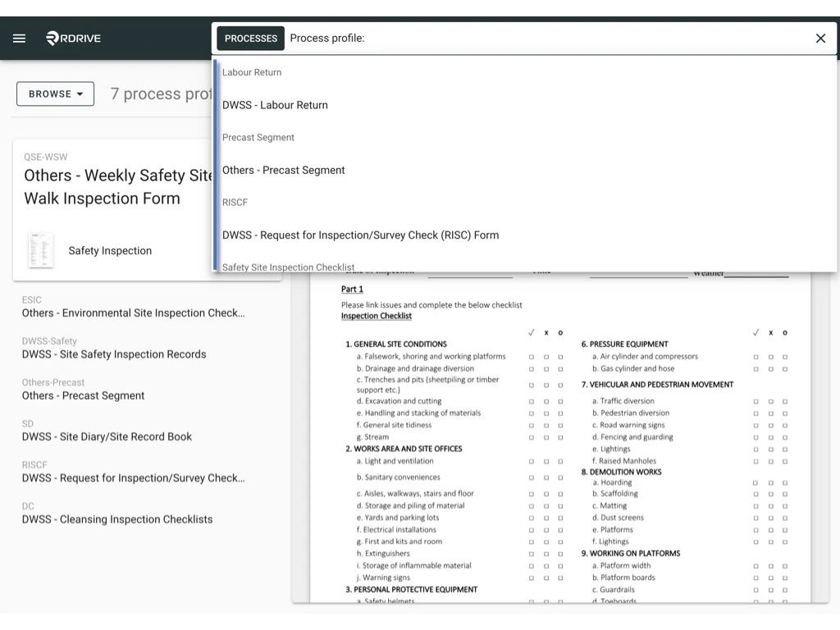Click the RDrive logo
This screenshot has width=840, height=630.
(72, 38)
